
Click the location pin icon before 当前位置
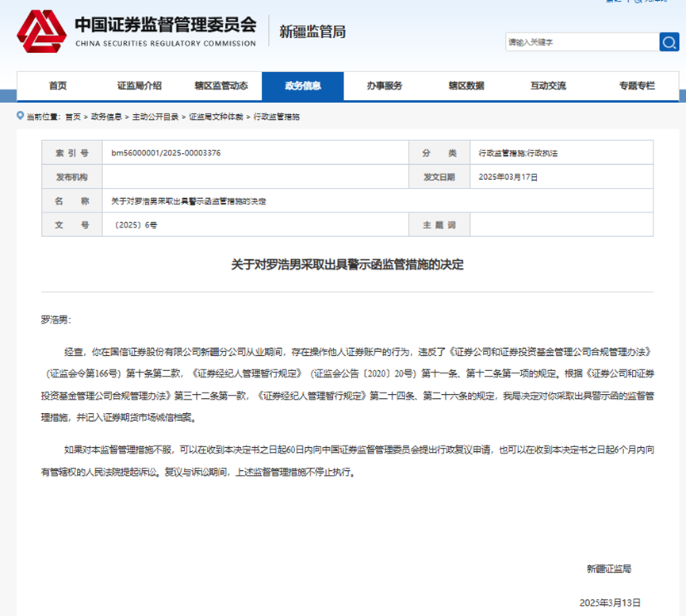(x=17, y=116)
